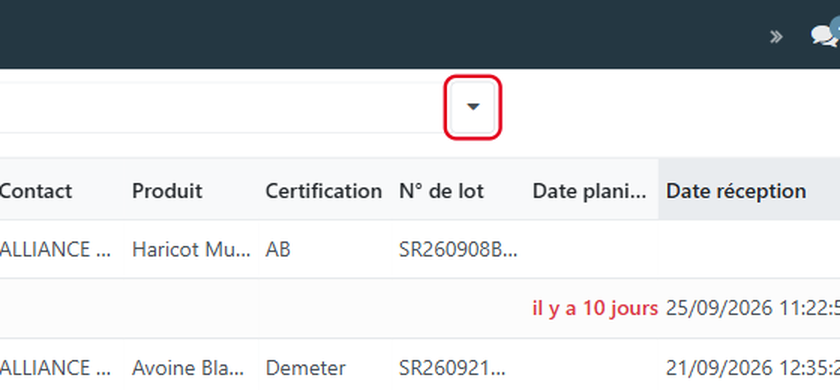The width and height of the screenshot is (840, 390).
Task: Select ALLIANCE contact in Haricot row
Action: [x=55, y=250]
